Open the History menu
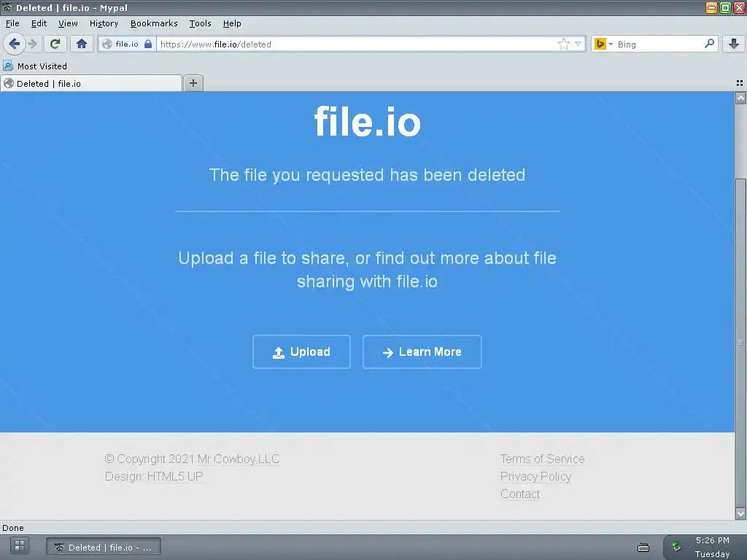Viewport: 747px width, 560px height. [x=104, y=23]
